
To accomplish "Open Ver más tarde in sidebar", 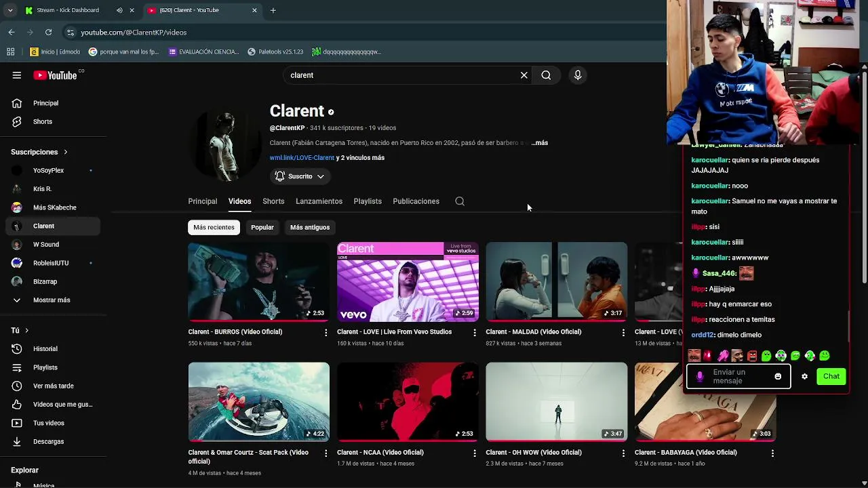I will (x=53, y=386).
